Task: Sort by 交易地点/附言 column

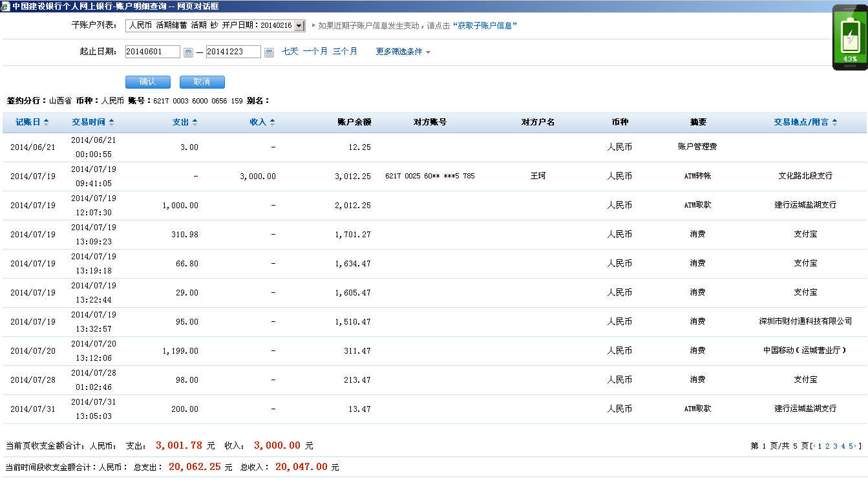Action: (805, 122)
